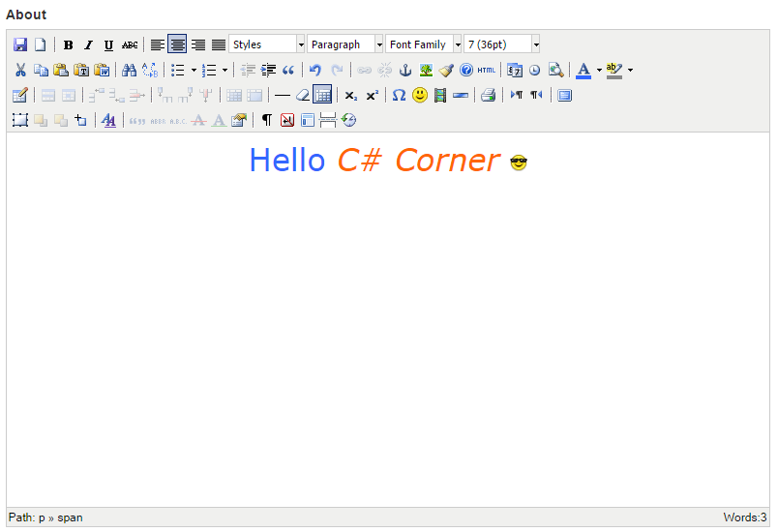The image size is (778, 532).
Task: Select the 'p' element in the path
Action: [x=42, y=517]
